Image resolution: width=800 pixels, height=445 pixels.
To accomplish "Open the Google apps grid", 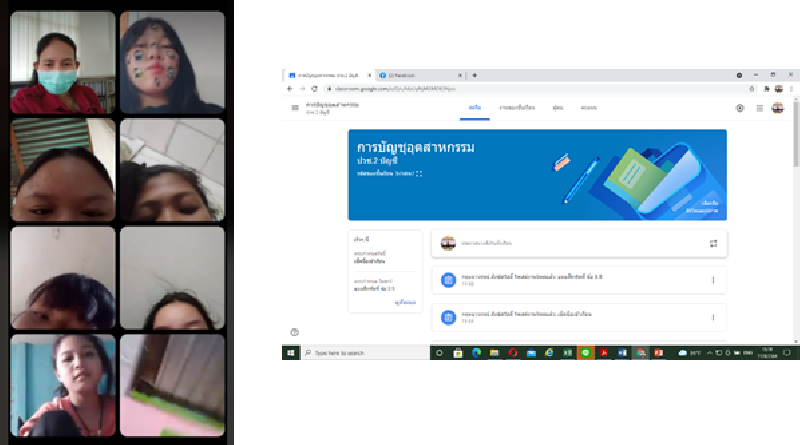I will [759, 108].
